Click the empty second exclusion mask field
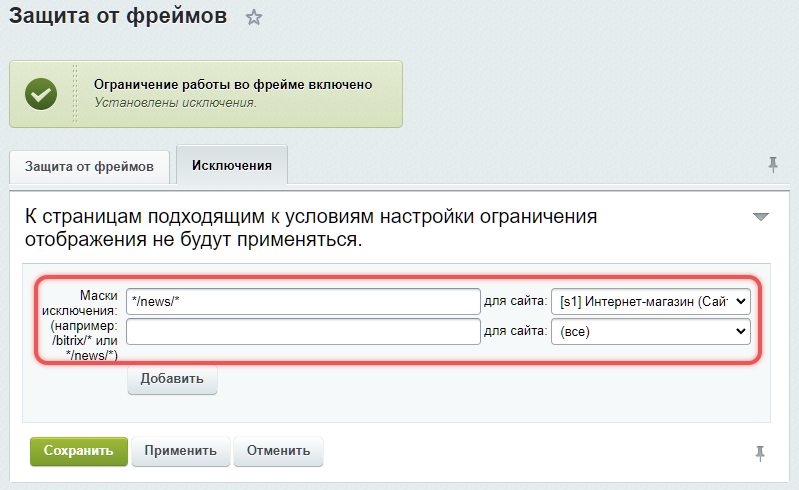 pos(303,332)
